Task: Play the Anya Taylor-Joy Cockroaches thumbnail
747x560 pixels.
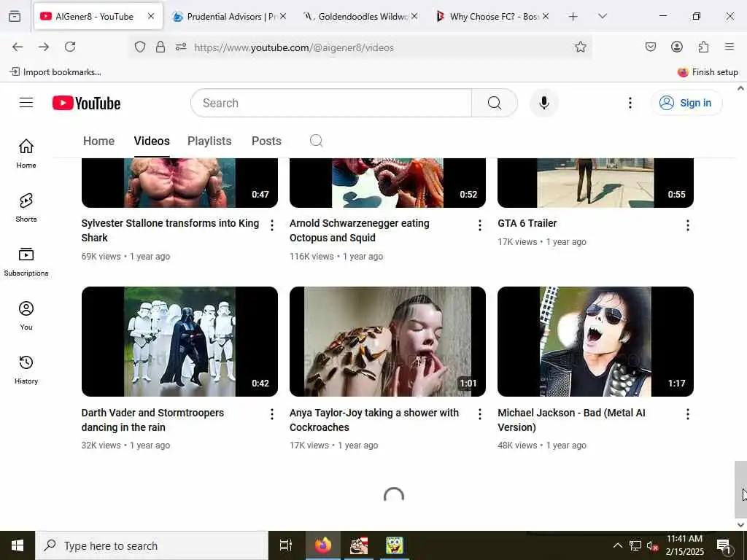Action: coord(387,341)
